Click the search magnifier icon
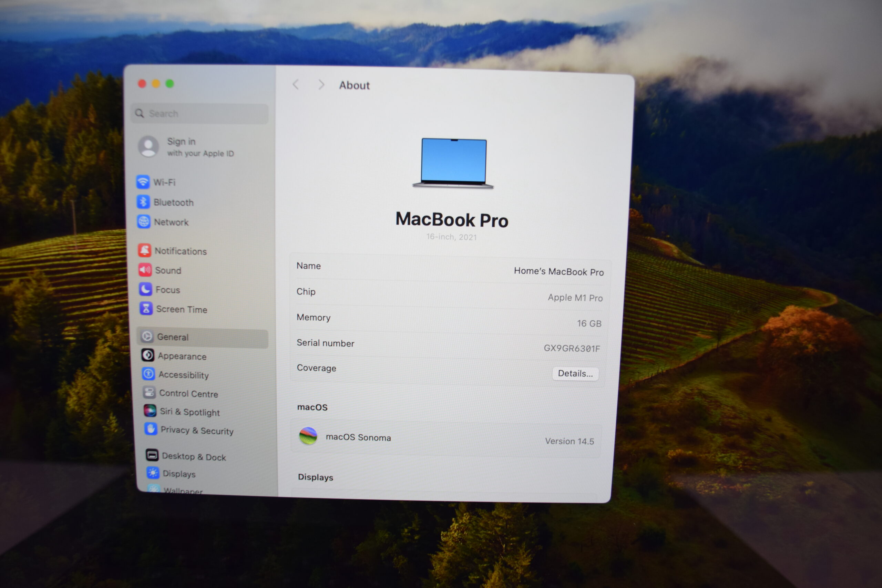 140,113
